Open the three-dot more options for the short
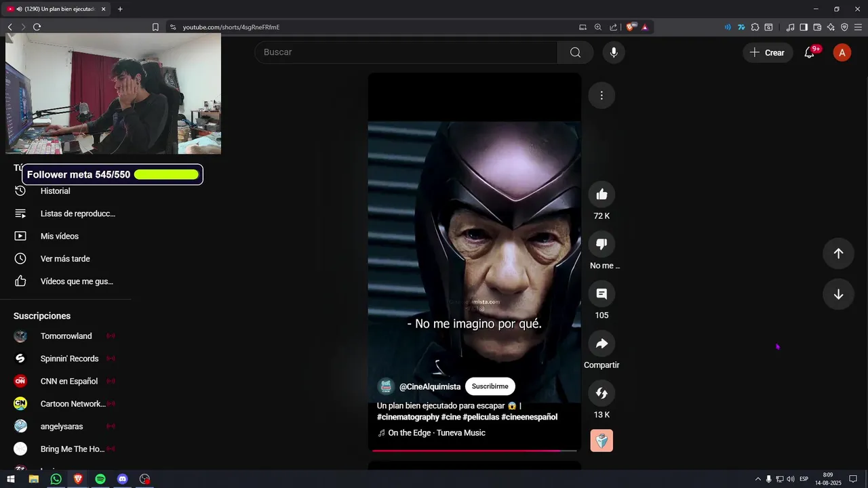Viewport: 868px width, 488px height. pyautogui.click(x=601, y=96)
